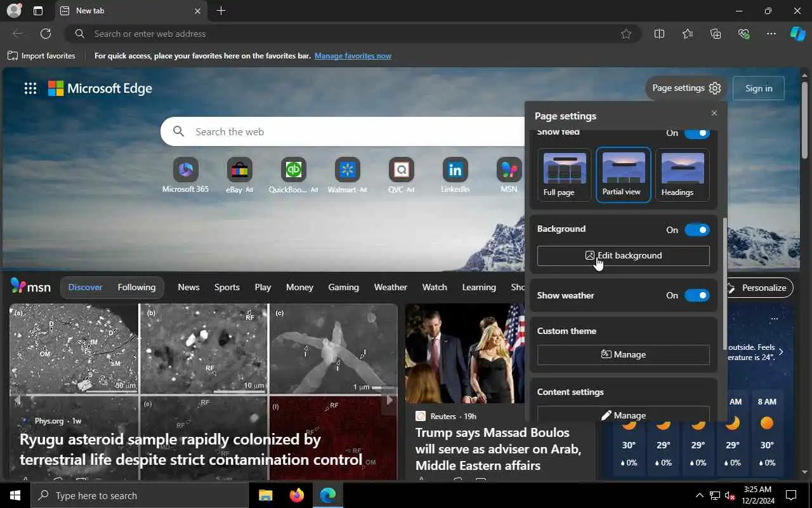Click the msn logo in feed
Image resolution: width=812 pixels, height=508 pixels.
(x=30, y=287)
